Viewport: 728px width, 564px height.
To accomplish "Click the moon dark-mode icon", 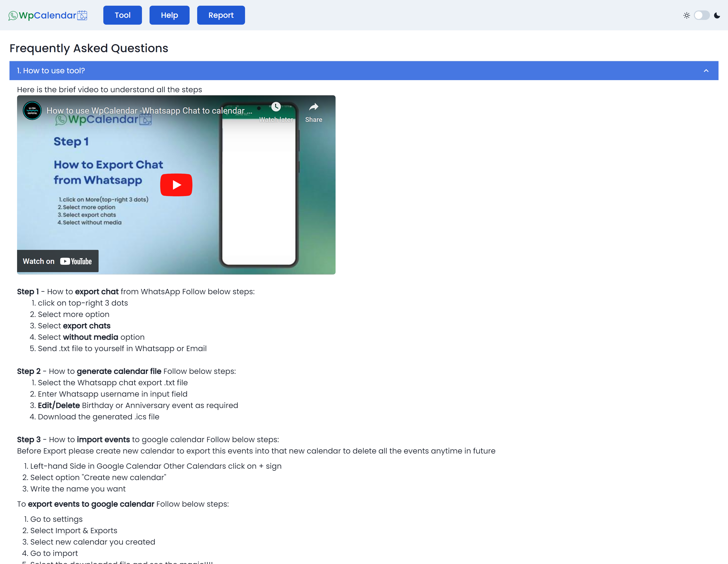I will [717, 15].
